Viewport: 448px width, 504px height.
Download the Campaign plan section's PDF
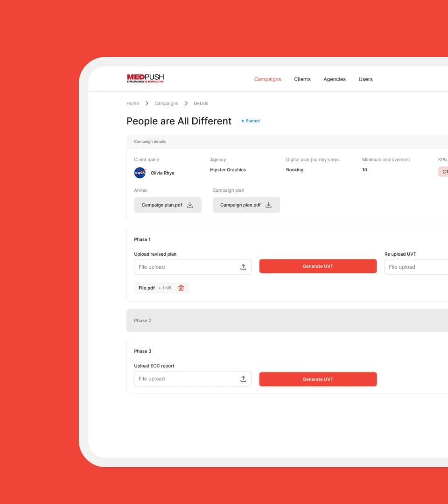246,205
